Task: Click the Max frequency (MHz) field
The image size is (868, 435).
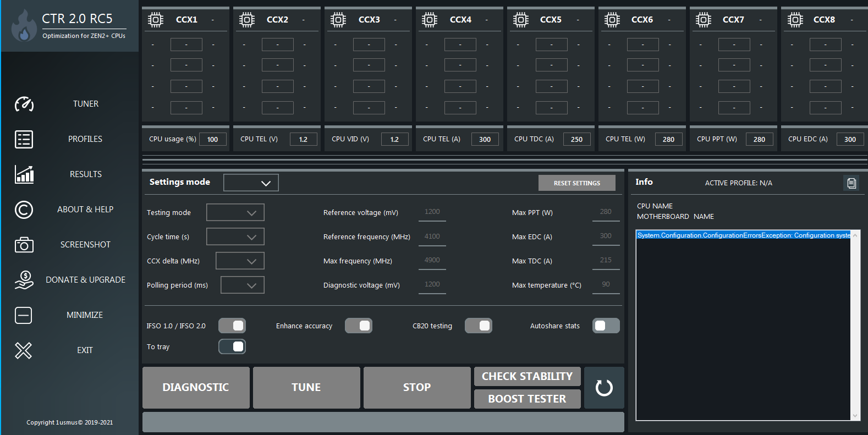Action: 432,261
